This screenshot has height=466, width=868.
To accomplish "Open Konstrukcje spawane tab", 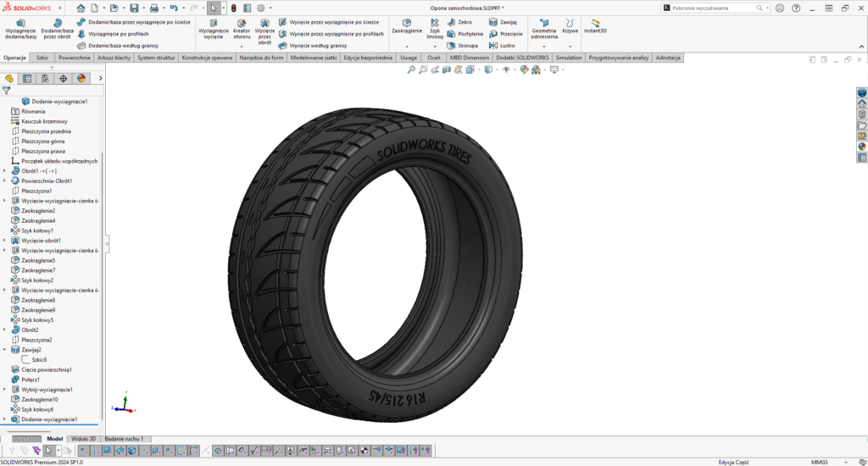I will pyautogui.click(x=207, y=58).
